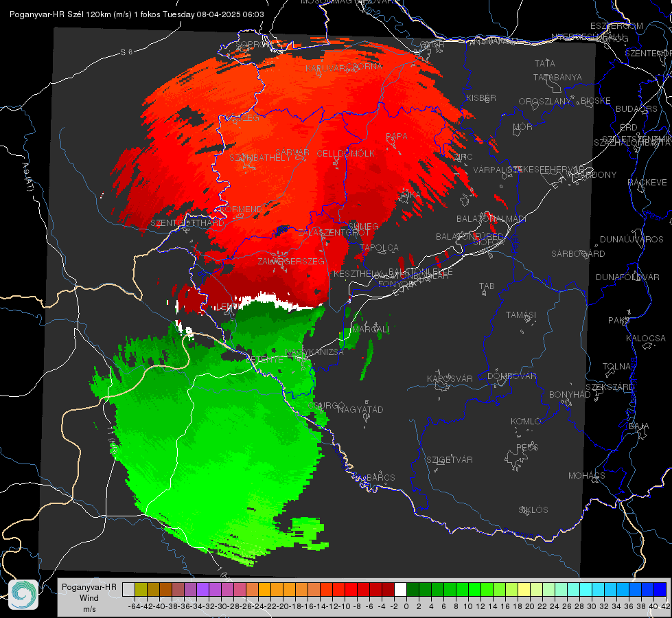Click the KESZTHELY city label
This screenshot has width=672, height=618.
(x=358, y=273)
